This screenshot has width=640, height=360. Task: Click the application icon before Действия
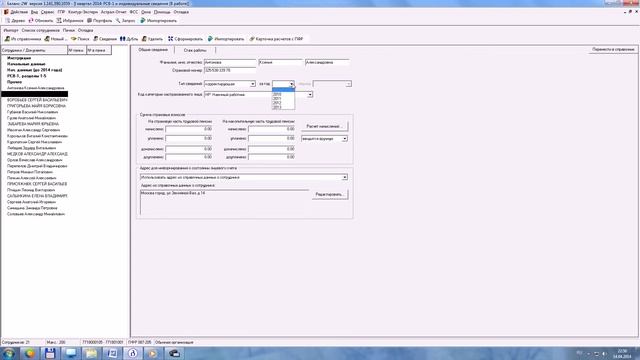pyautogui.click(x=6, y=12)
